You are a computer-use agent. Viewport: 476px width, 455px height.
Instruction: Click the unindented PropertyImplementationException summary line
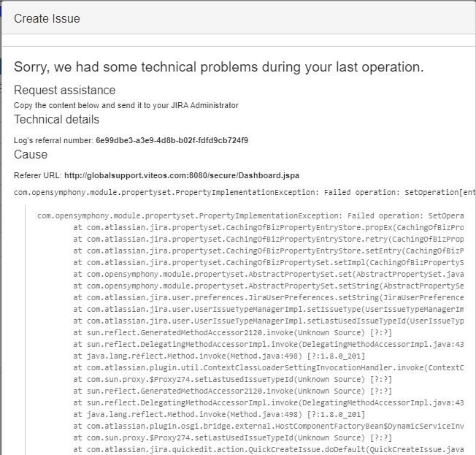click(x=245, y=193)
